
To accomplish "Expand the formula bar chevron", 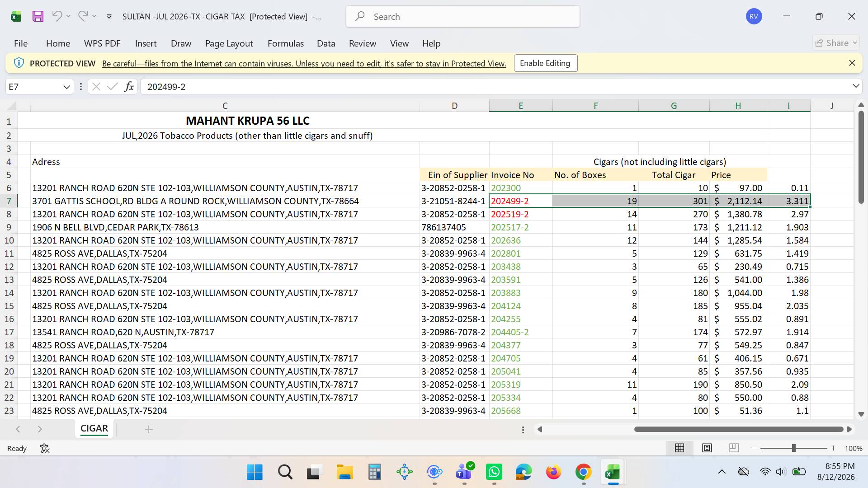I will pyautogui.click(x=856, y=86).
